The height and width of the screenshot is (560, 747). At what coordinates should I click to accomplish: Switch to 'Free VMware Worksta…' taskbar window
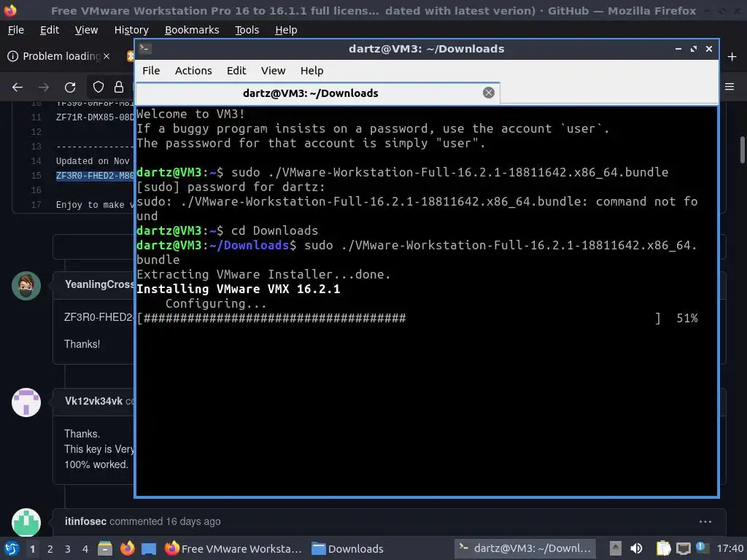(x=233, y=548)
